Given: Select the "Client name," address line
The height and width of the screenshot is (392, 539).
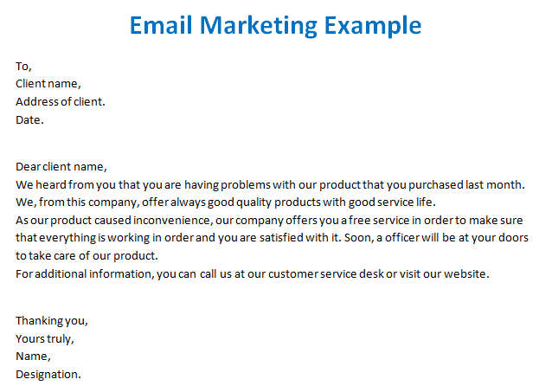Looking at the screenshot, I should click(48, 84).
